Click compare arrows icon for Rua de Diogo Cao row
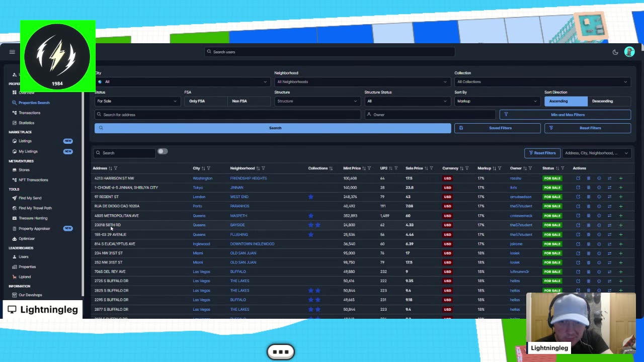Viewport: 644px width, 362px height. coord(609,206)
